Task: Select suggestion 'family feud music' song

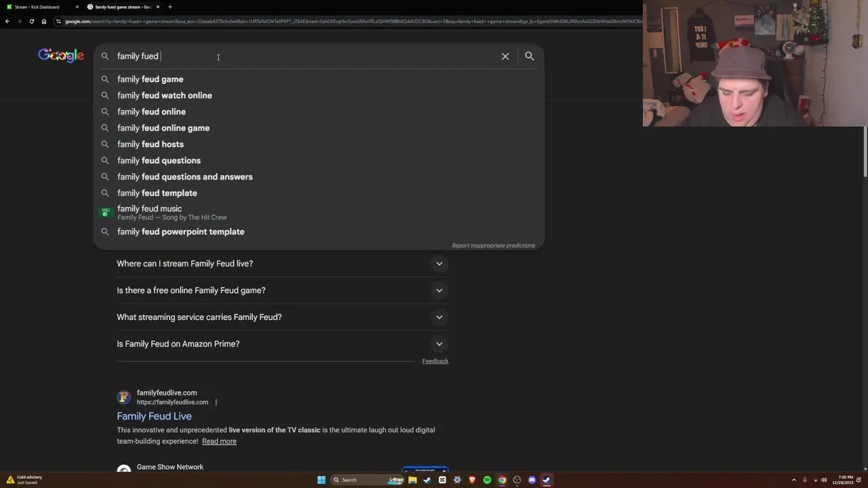Action: (x=319, y=213)
